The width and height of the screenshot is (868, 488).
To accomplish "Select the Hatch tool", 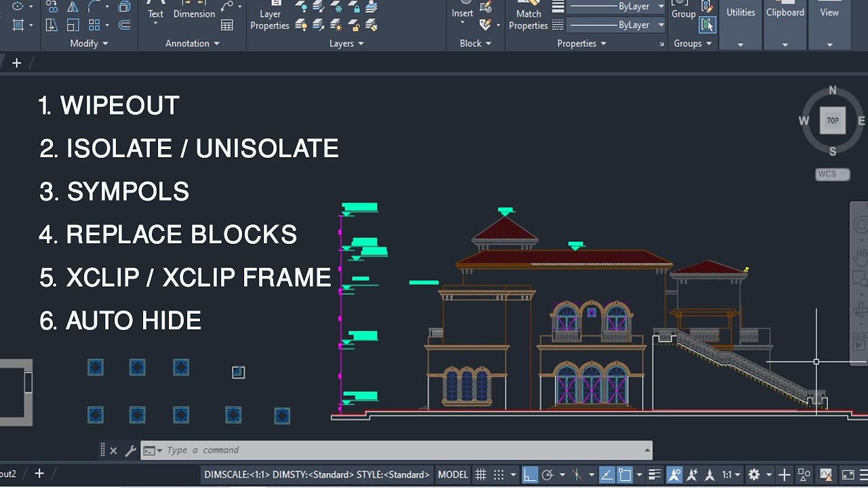I will [18, 25].
